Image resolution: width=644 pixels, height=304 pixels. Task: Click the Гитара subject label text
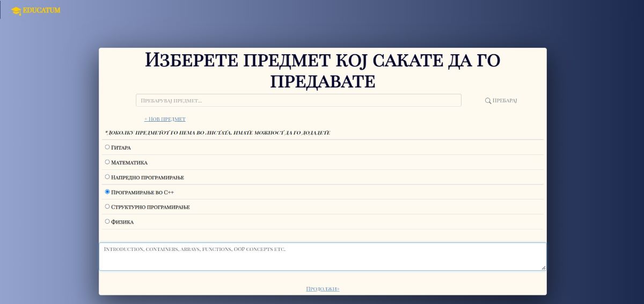pos(121,147)
